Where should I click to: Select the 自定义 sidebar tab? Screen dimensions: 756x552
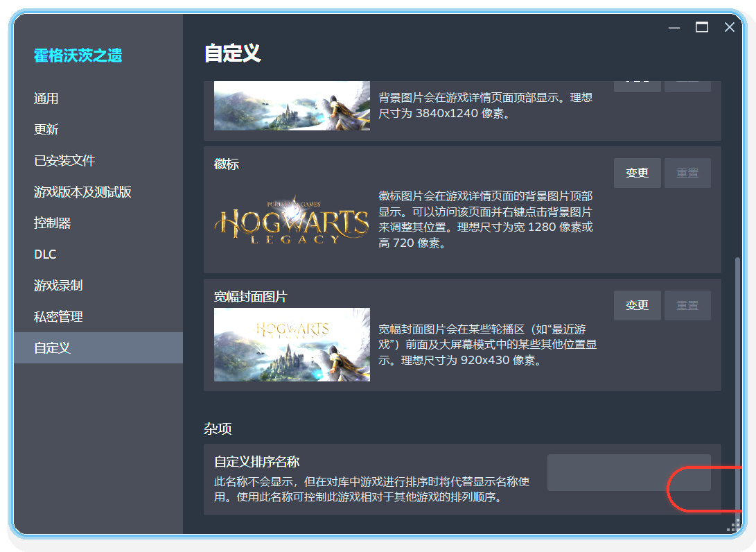point(98,348)
